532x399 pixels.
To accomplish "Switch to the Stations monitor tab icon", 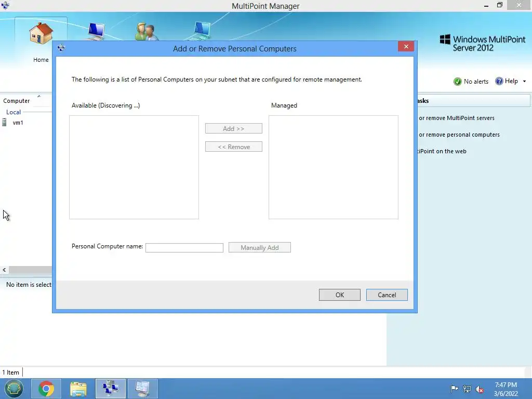I will click(x=96, y=31).
